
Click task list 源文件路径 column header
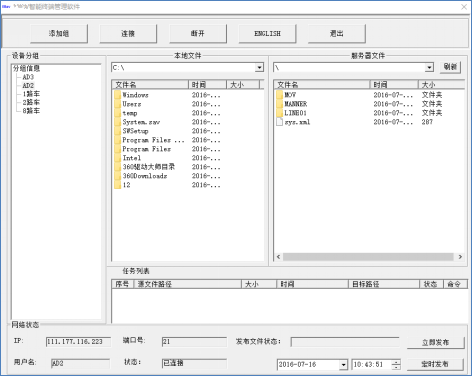pos(187,284)
